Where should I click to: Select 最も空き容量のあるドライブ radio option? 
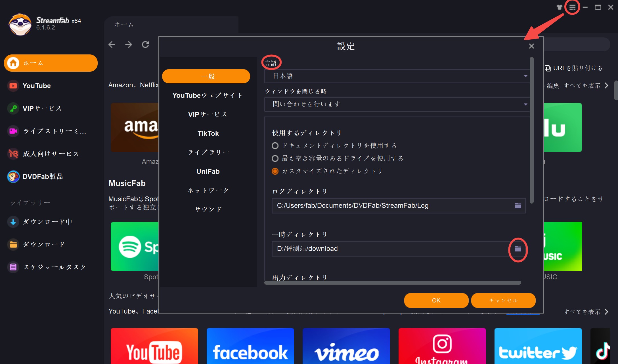(275, 158)
